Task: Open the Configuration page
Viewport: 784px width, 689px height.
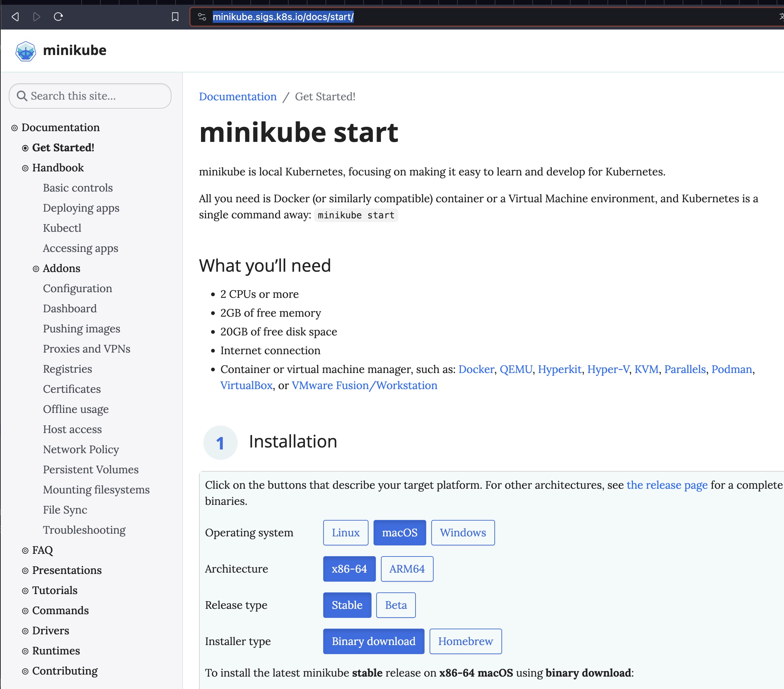Action: (78, 289)
